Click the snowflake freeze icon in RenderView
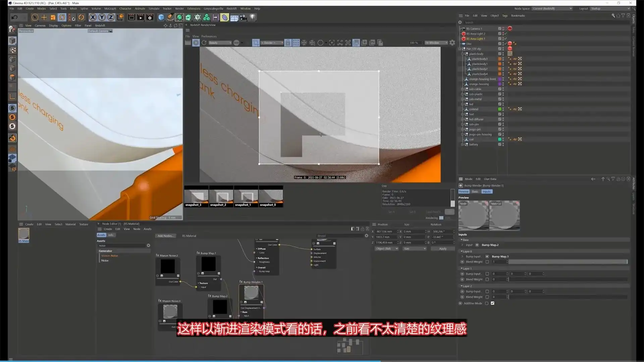This screenshot has width=644, height=362. tap(304, 43)
